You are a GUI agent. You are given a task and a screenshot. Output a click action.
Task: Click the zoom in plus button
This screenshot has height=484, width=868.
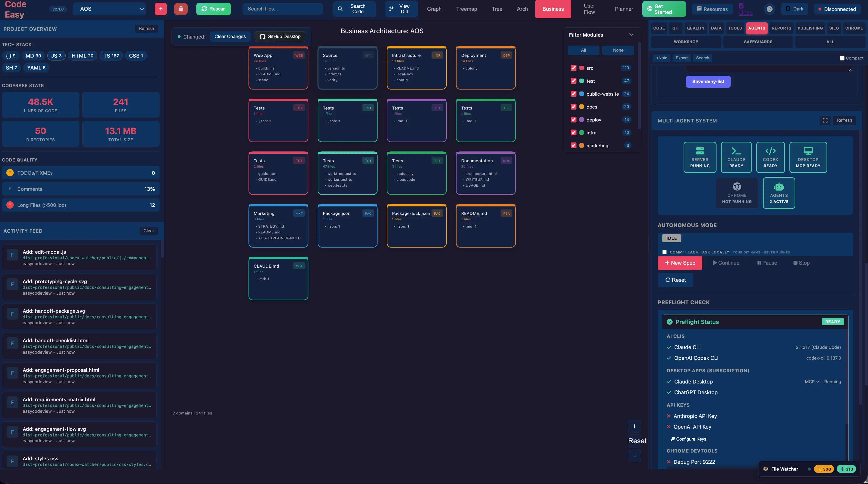pos(634,426)
